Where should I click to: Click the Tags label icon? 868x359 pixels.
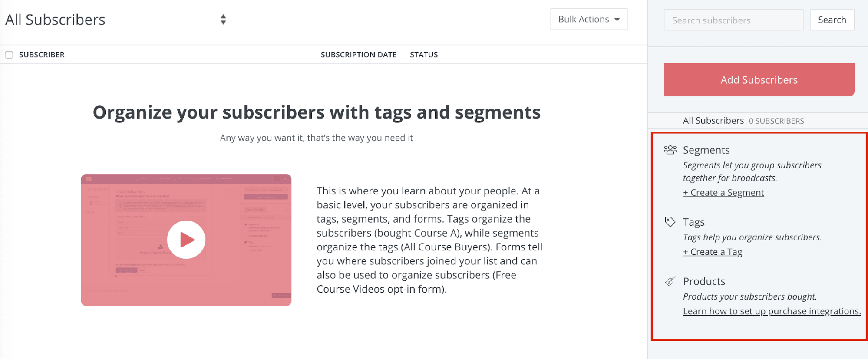(x=670, y=222)
